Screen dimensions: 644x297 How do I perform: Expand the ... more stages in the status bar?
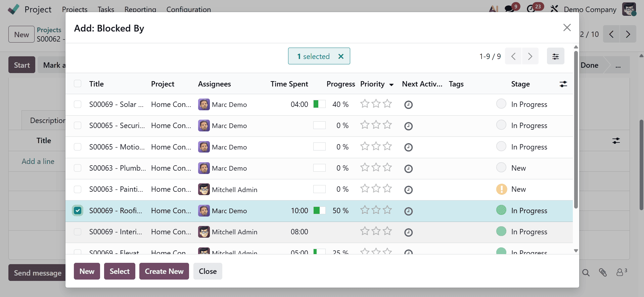618,65
